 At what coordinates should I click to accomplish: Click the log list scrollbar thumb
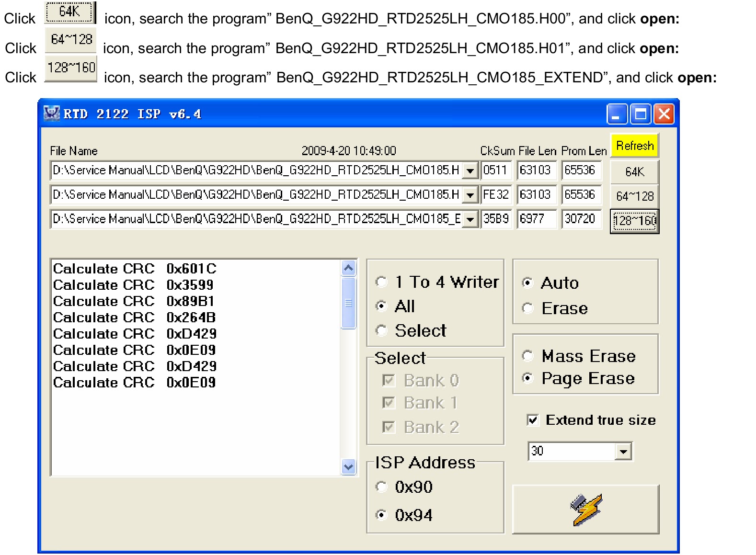tap(349, 303)
